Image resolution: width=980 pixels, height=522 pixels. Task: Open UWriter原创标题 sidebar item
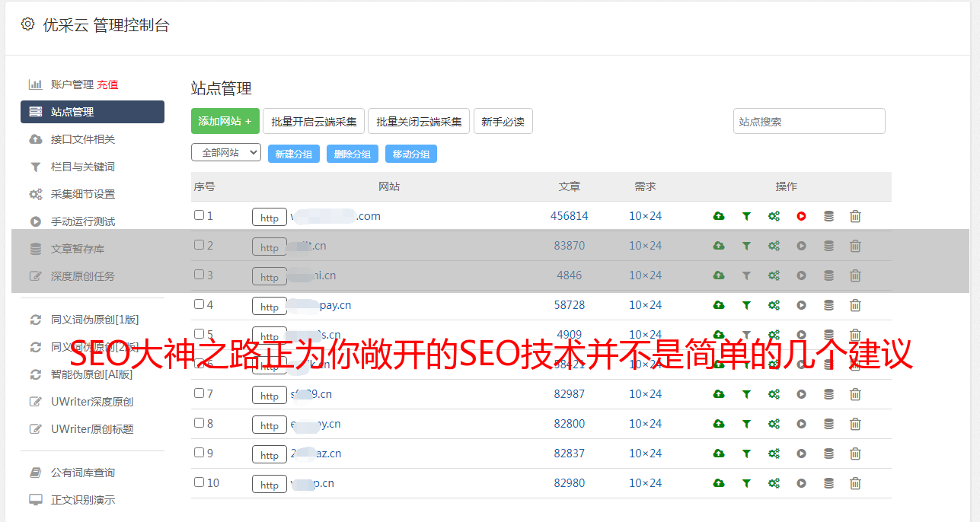(92, 429)
